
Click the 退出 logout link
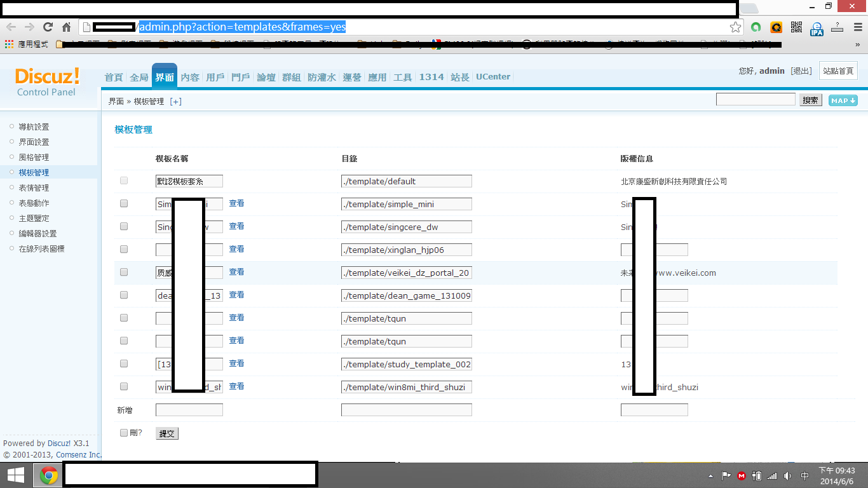801,71
